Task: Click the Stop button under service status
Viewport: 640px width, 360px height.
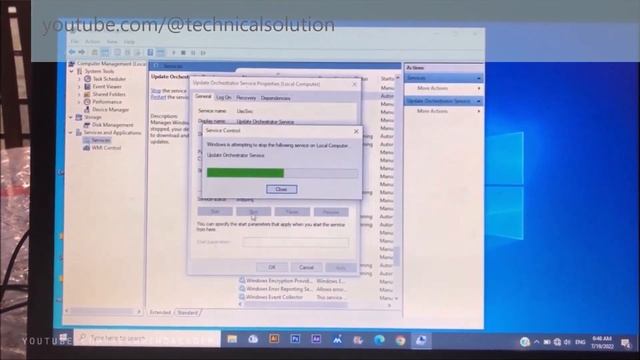Action: [x=253, y=211]
